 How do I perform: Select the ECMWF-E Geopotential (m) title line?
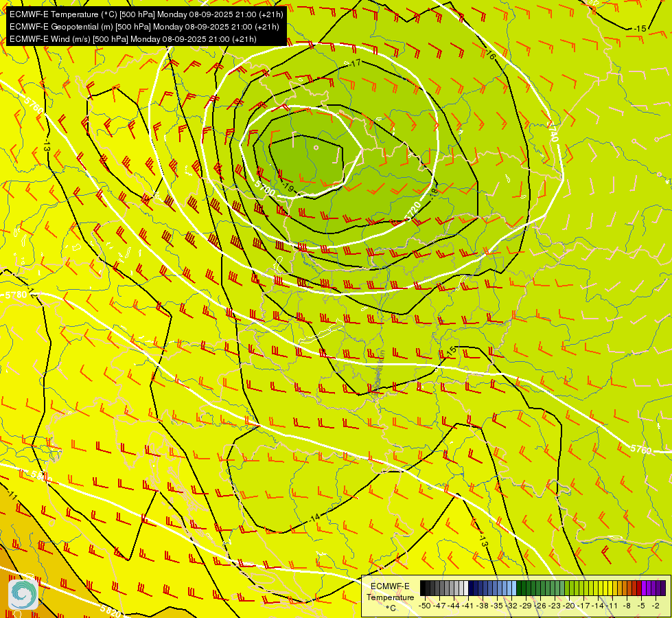(144, 27)
